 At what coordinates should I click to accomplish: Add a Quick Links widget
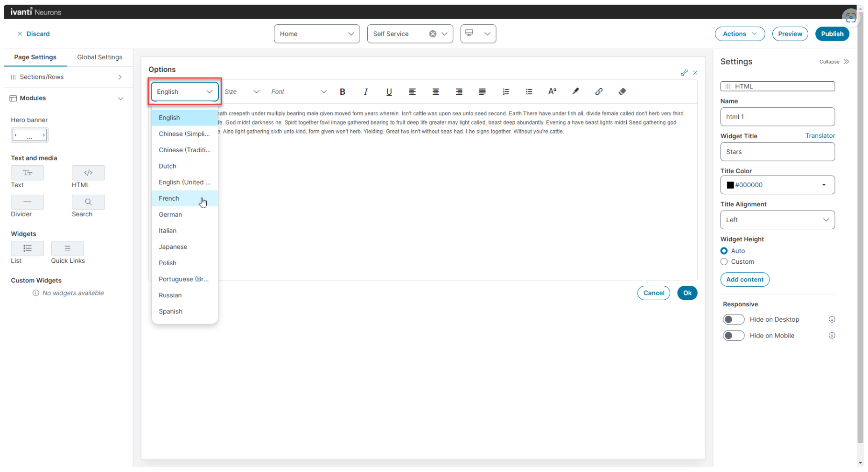pyautogui.click(x=68, y=248)
